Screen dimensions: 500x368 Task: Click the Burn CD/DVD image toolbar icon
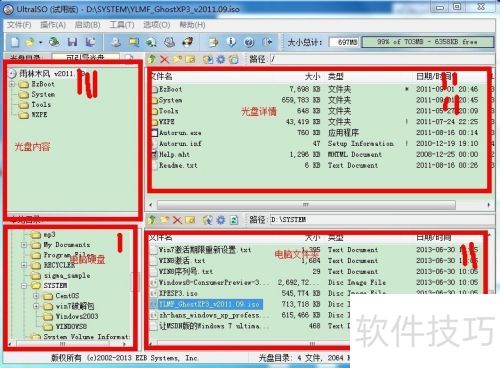click(x=188, y=42)
